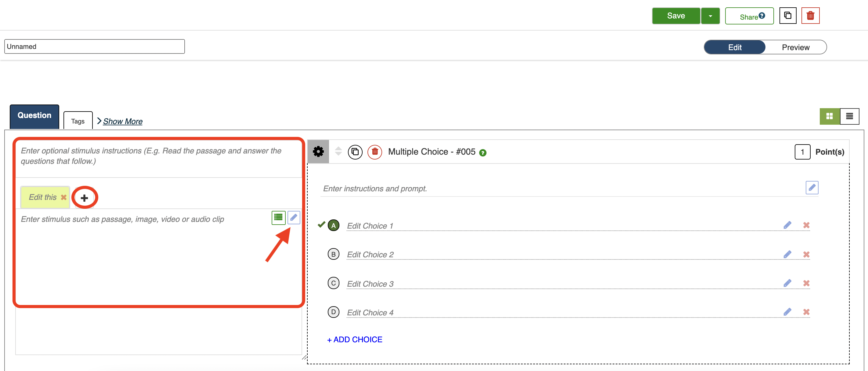Duplicate the Multiple Choice question
This screenshot has width=868, height=371.
[x=355, y=152]
